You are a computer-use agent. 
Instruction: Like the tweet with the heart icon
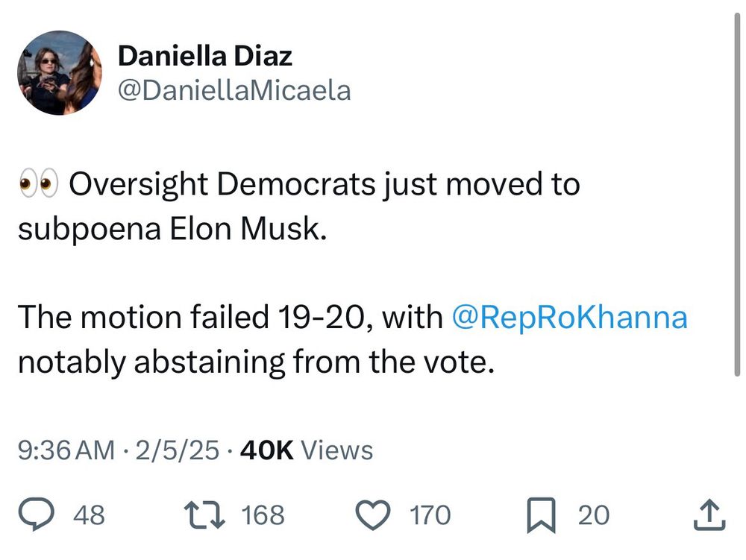click(x=374, y=515)
